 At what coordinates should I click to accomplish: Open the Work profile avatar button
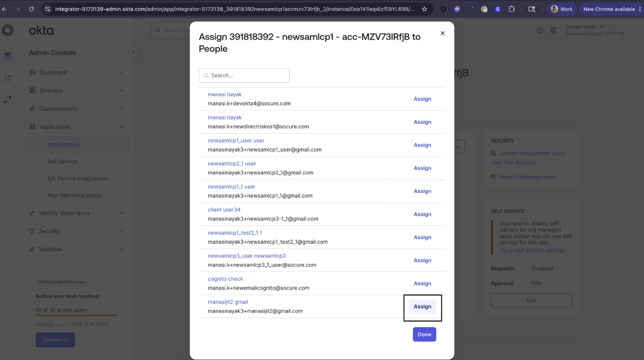point(562,9)
